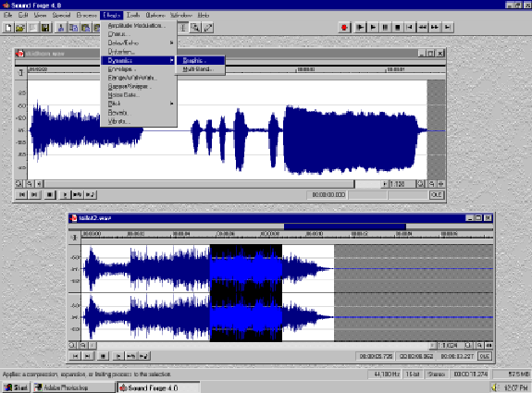This screenshot has width=532, height=393.
Task: Click the 16-bit status bar field
Action: coord(413,374)
